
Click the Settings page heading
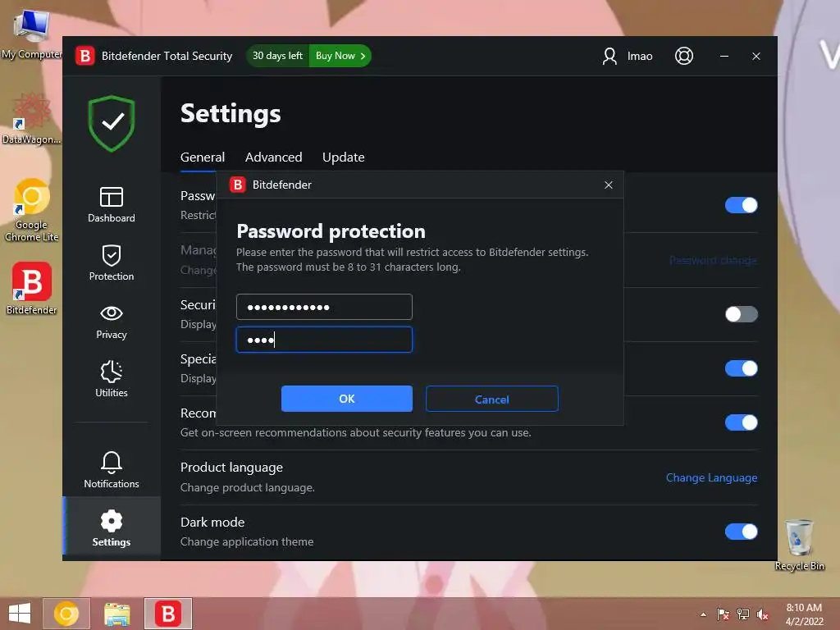pos(231,113)
